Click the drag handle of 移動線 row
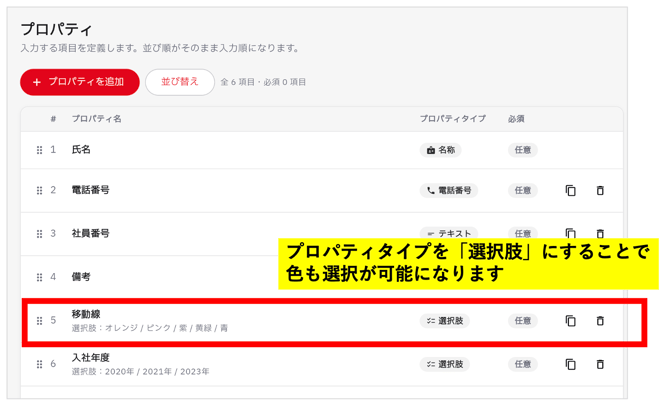Screen dimensions: 670x409 [x=39, y=321]
